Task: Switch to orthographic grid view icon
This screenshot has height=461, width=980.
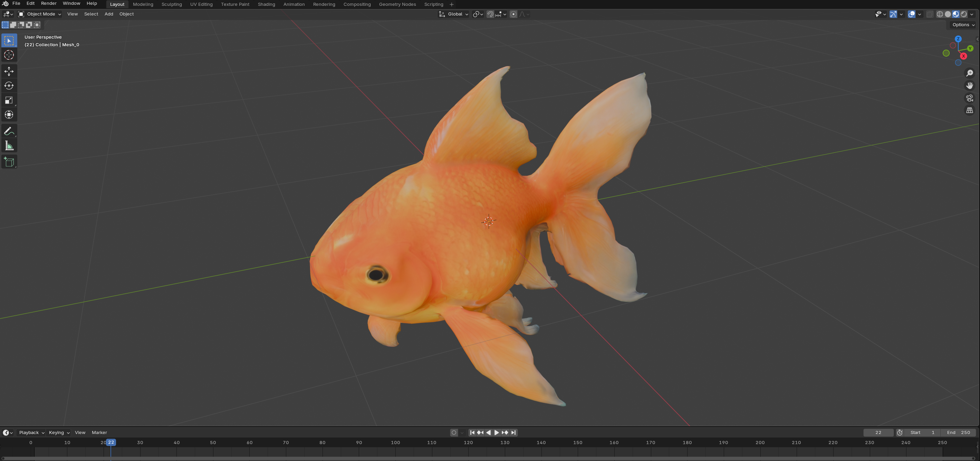Action: click(x=969, y=111)
